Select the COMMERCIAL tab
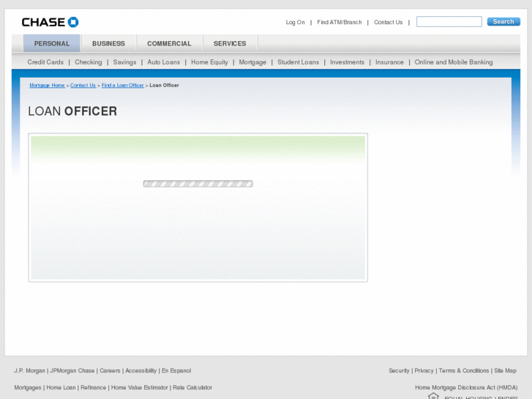The image size is (532, 399). pos(169,43)
